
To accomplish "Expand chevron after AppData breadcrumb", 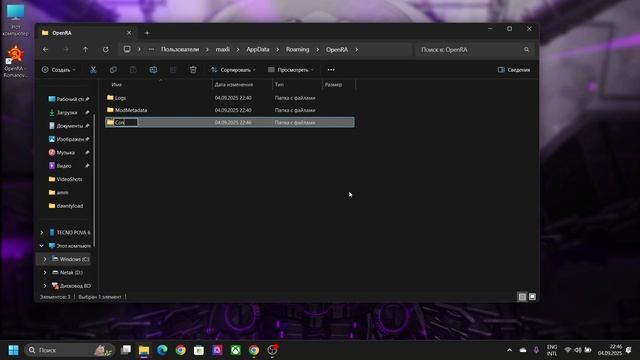I will coord(278,49).
